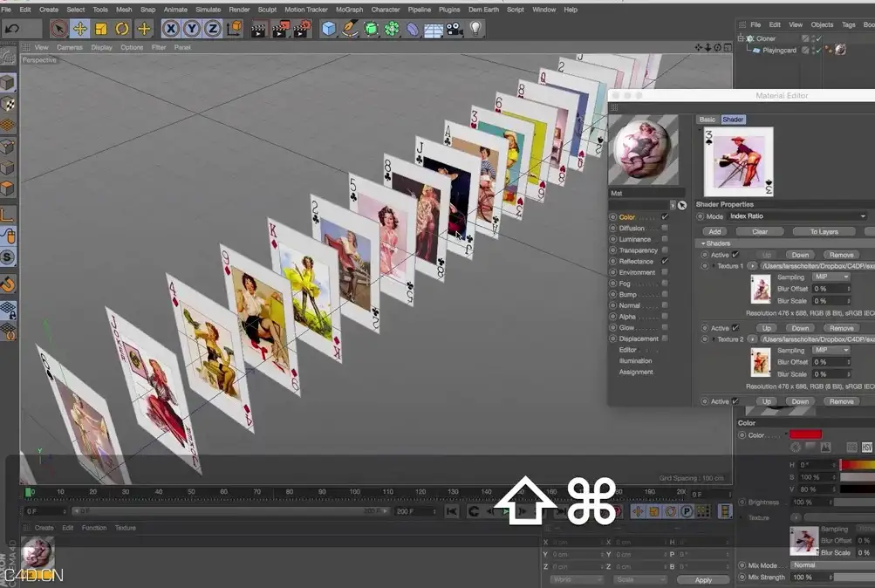The image size is (875, 588).
Task: Toggle the Position keyframe icon near the timeline
Action: (x=638, y=511)
